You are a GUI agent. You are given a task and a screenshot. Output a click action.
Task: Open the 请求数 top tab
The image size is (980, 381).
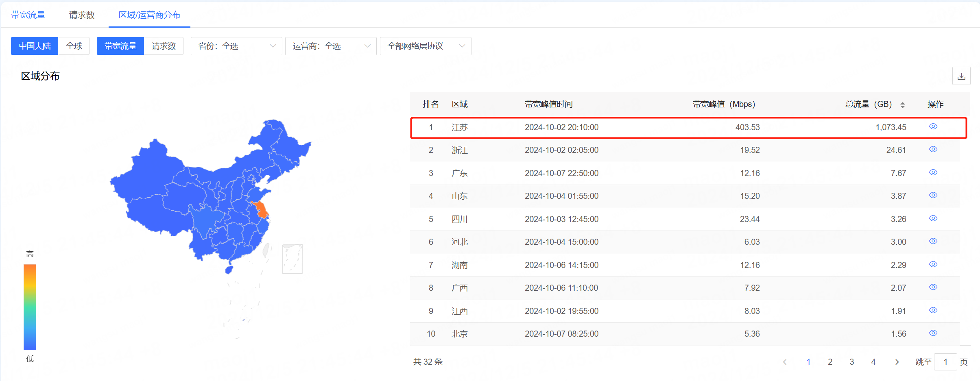coord(82,15)
